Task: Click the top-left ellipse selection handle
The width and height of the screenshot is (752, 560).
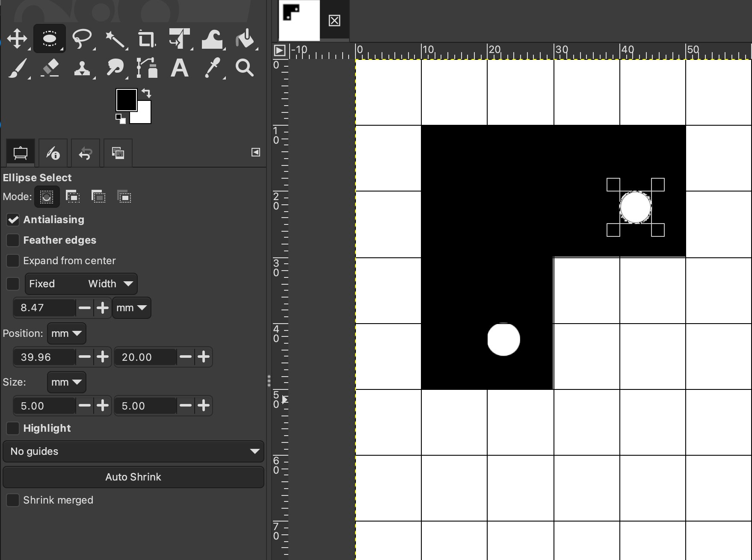Action: (x=613, y=185)
